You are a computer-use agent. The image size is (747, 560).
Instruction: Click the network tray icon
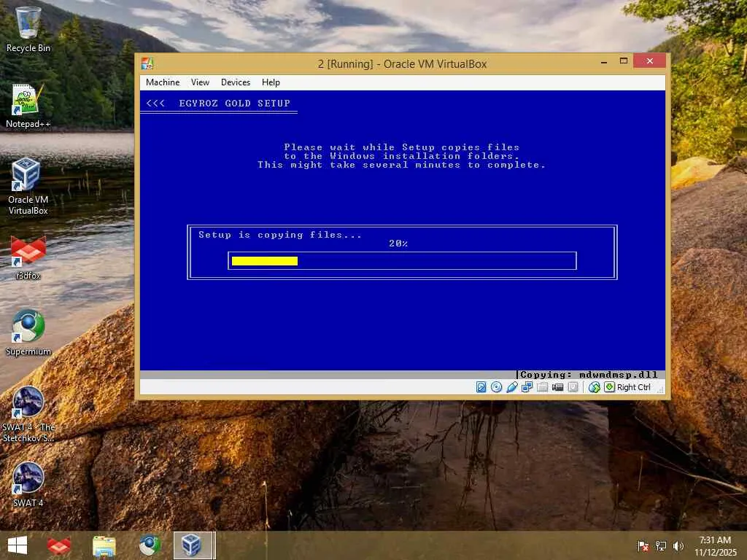(x=661, y=545)
